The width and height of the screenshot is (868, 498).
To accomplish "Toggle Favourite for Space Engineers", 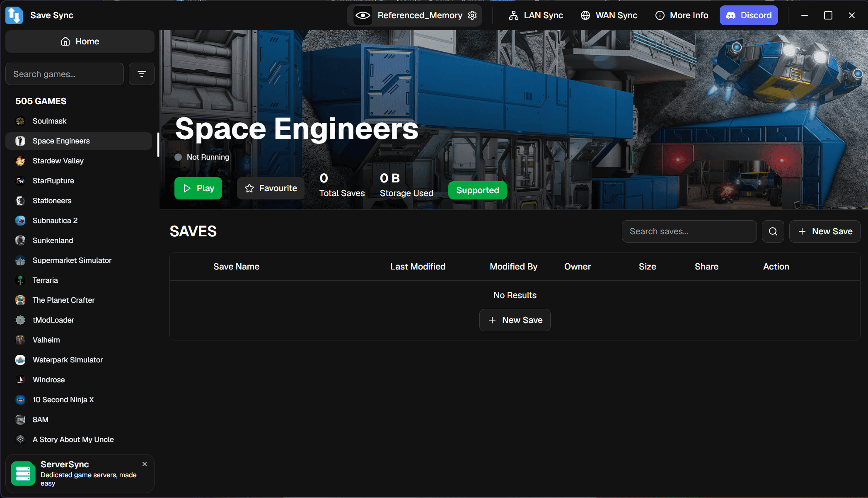I will (x=271, y=188).
